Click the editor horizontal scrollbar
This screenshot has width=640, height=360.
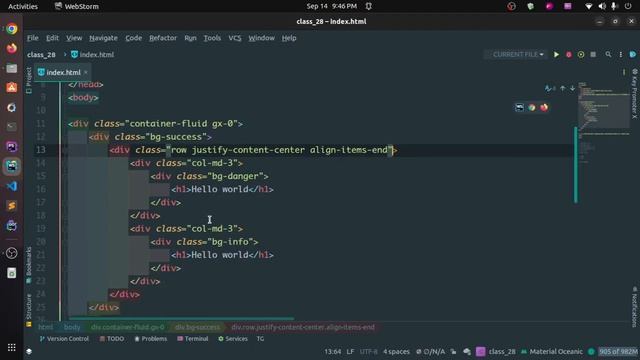(x=181, y=318)
